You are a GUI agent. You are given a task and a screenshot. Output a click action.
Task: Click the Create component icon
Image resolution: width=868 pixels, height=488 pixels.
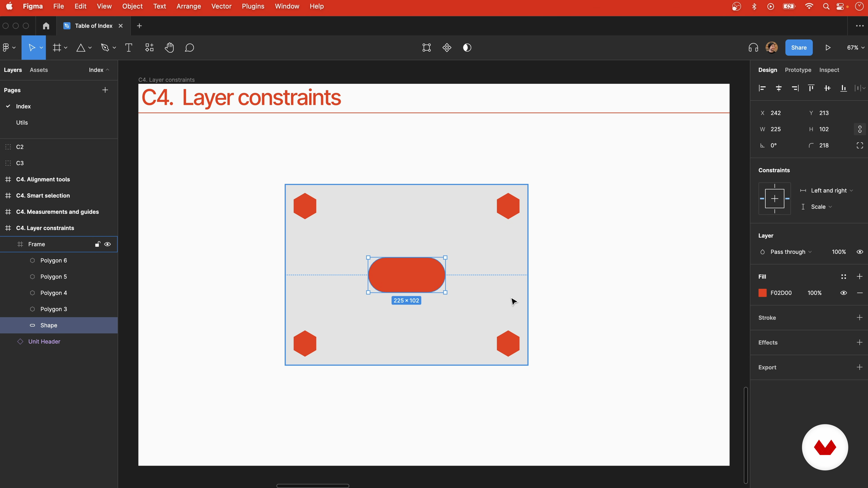[x=447, y=47]
